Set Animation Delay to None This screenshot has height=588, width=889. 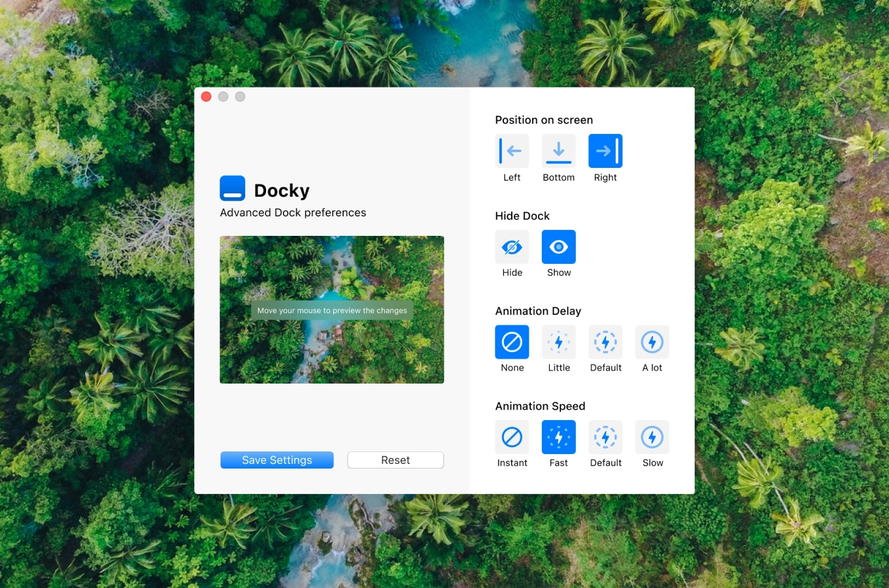[512, 342]
